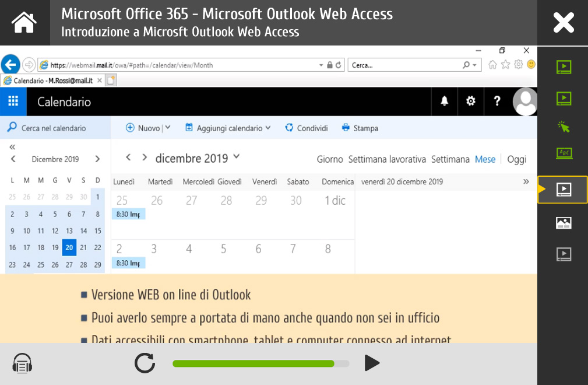The width and height of the screenshot is (588, 385).
Task: Select the Calendario - M.Rossi@mail.it tab
Action: (52, 80)
